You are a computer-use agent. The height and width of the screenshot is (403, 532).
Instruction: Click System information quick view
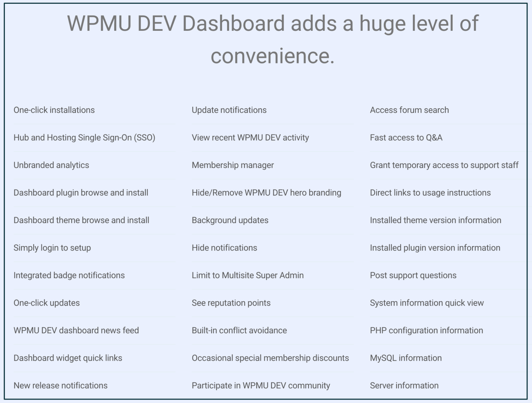point(427,303)
